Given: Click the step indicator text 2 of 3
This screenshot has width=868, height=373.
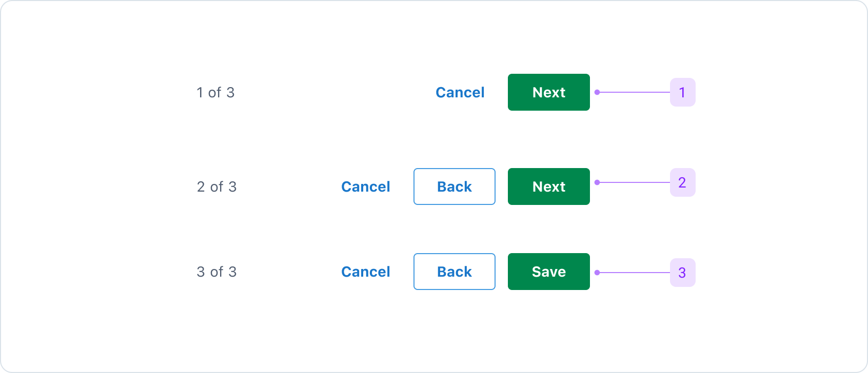Looking at the screenshot, I should 218,186.
